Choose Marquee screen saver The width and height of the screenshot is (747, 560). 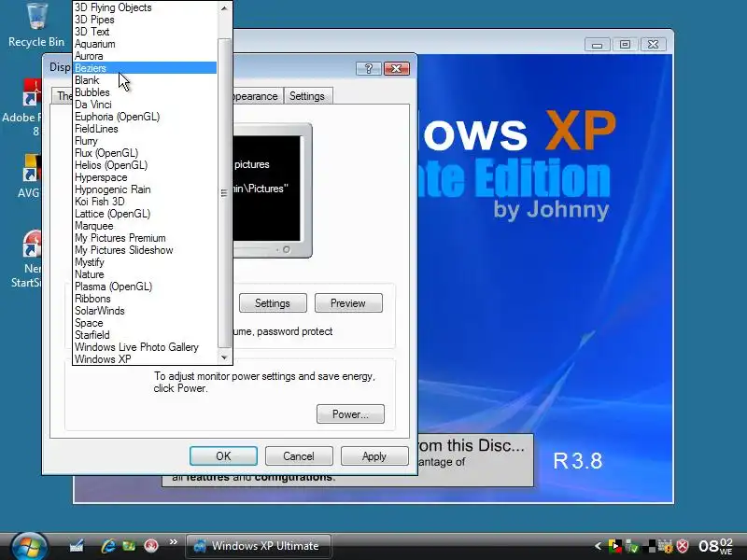tap(146, 226)
